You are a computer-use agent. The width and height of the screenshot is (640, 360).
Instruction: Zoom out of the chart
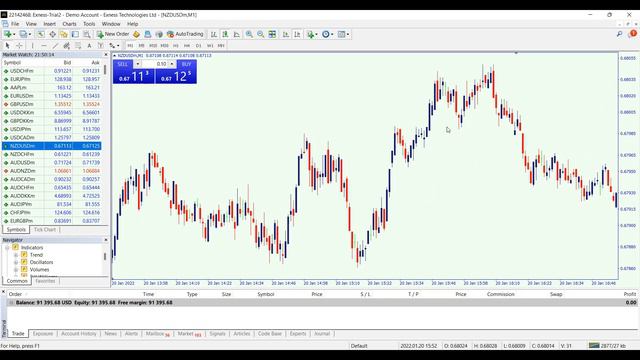point(260,34)
